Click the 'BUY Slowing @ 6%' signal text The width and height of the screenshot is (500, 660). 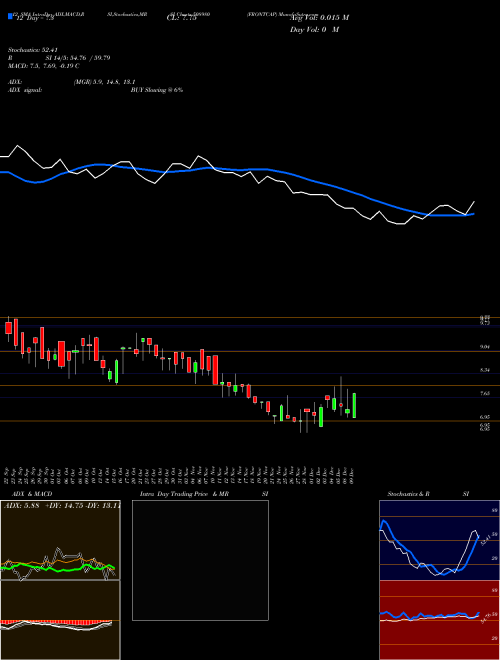tap(157, 90)
